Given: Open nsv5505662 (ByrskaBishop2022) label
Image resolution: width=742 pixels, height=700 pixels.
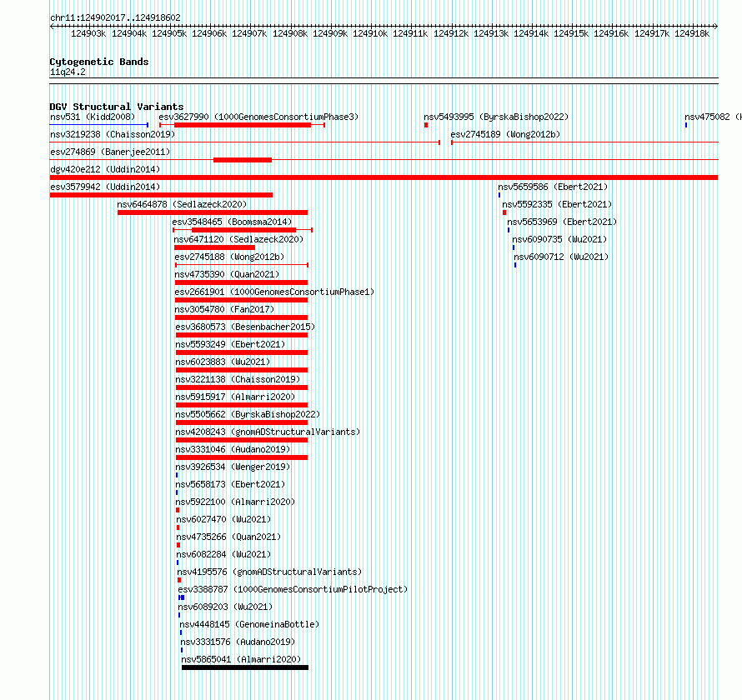Looking at the screenshot, I should [x=248, y=414].
